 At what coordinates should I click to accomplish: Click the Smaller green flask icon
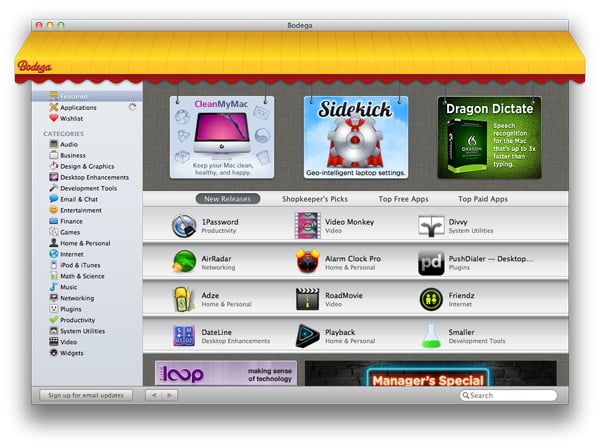(x=431, y=335)
